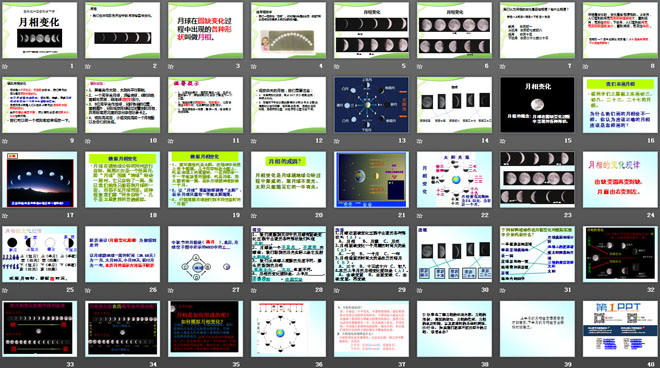Click the animation star icon under slide 11
The height and width of the screenshot is (368, 660).
click(171, 141)
